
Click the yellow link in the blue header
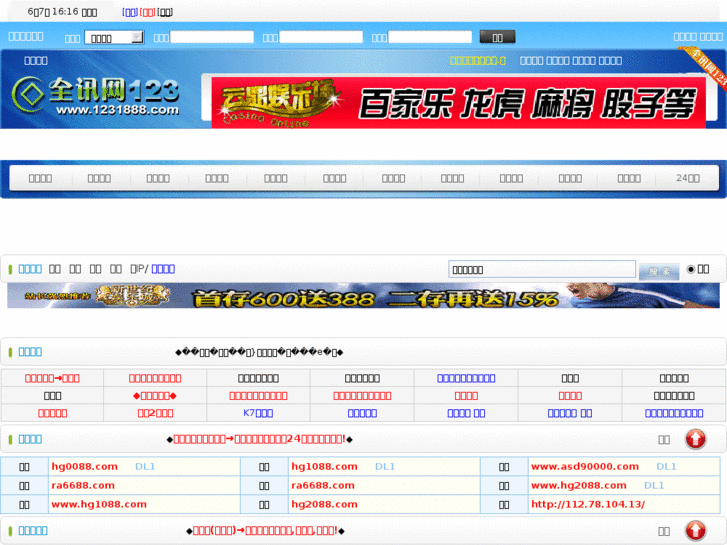tap(478, 61)
